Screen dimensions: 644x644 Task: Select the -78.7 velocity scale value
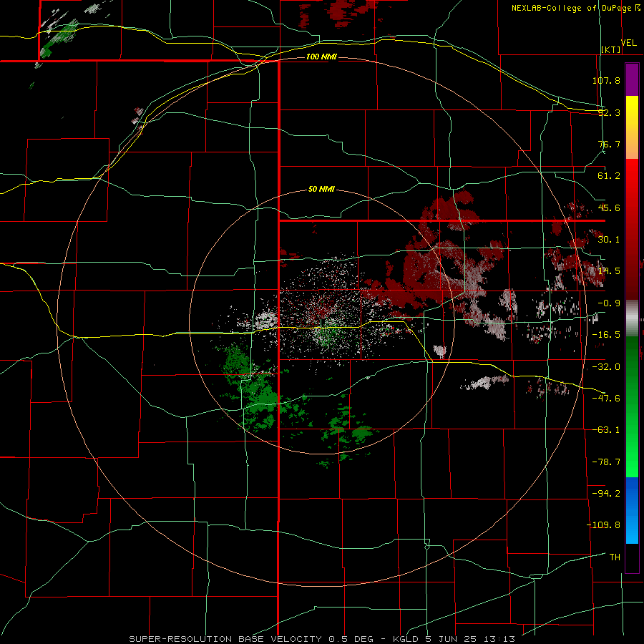pyautogui.click(x=606, y=462)
